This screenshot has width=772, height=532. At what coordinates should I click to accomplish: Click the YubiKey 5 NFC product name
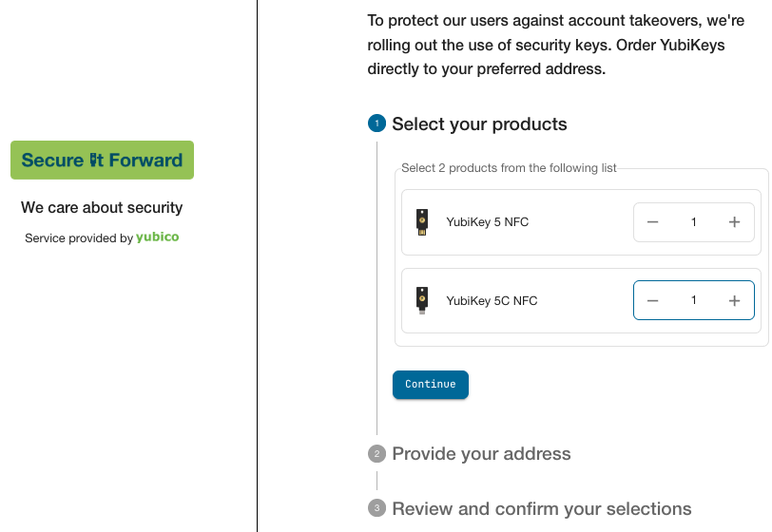pyautogui.click(x=487, y=222)
